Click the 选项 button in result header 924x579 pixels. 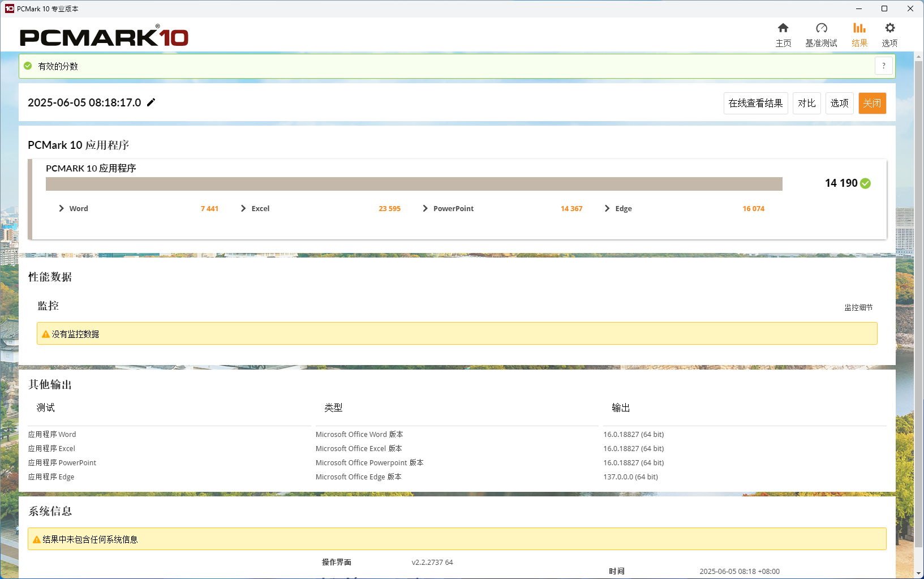pyautogui.click(x=839, y=103)
